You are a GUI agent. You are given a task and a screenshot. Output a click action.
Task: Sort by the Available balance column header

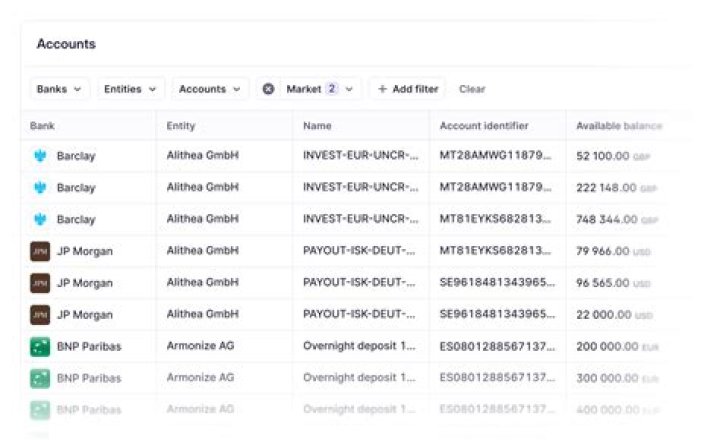click(x=619, y=126)
